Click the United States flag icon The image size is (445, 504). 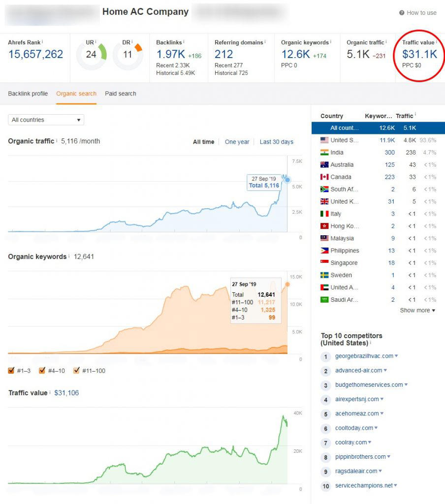(x=324, y=140)
